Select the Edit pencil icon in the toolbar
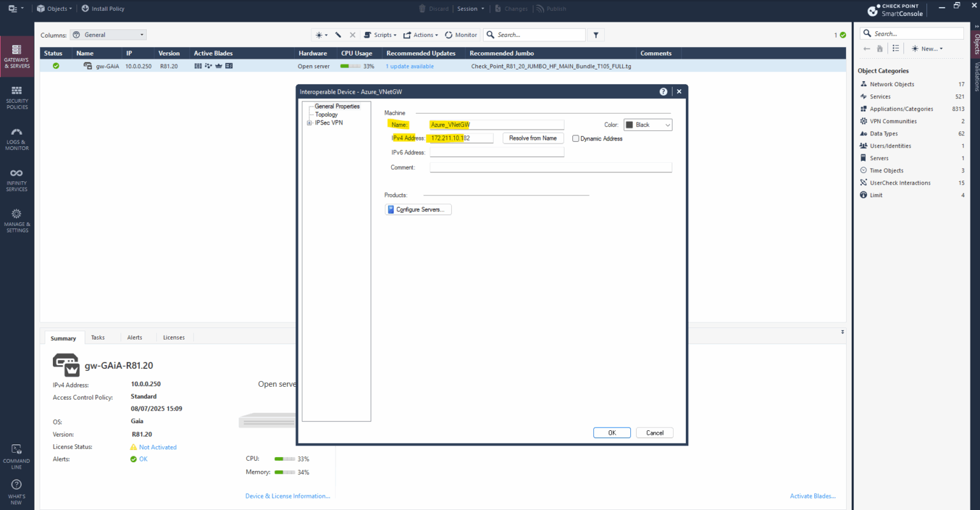The height and width of the screenshot is (510, 980). point(338,34)
